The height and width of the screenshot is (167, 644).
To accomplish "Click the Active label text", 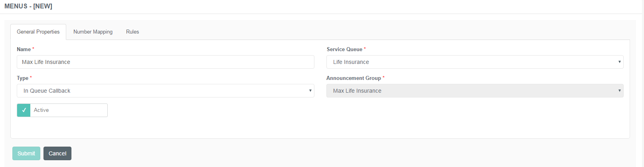I will (x=41, y=110).
